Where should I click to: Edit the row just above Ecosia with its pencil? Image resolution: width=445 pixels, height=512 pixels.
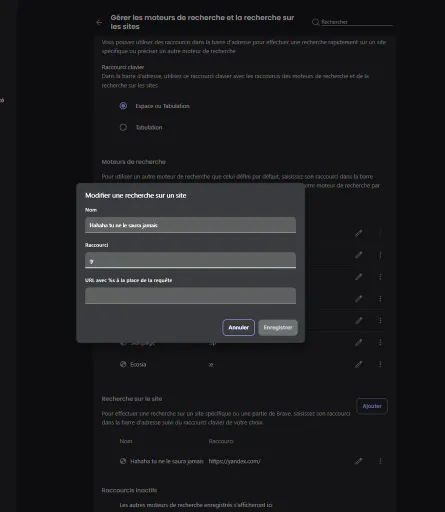359,342
